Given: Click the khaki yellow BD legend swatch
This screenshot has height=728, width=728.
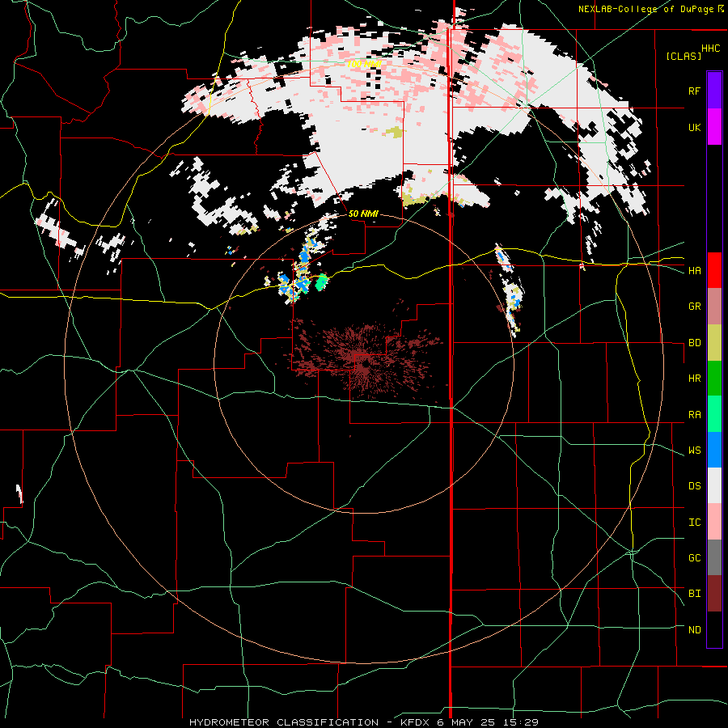Looking at the screenshot, I should click(x=714, y=342).
